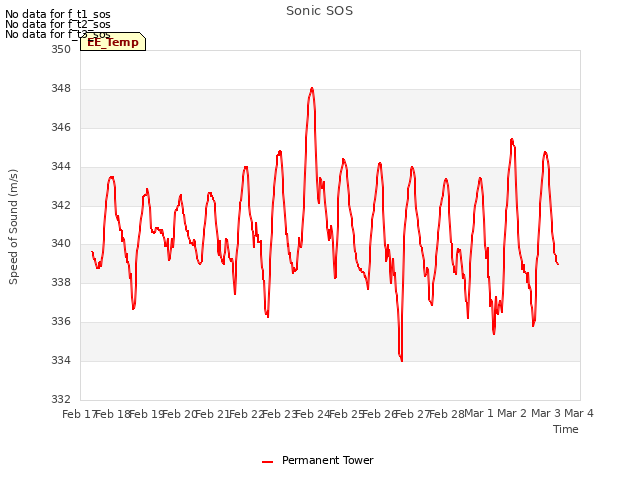The height and width of the screenshot is (480, 640).
Task: Click the 'No data for f_t2_sos' message
Action: (58, 24)
